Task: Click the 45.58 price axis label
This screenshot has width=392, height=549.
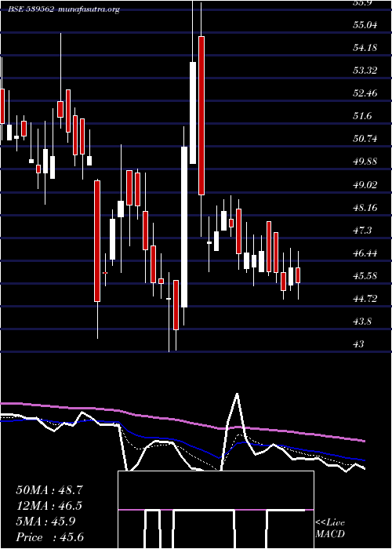Action: point(365,275)
